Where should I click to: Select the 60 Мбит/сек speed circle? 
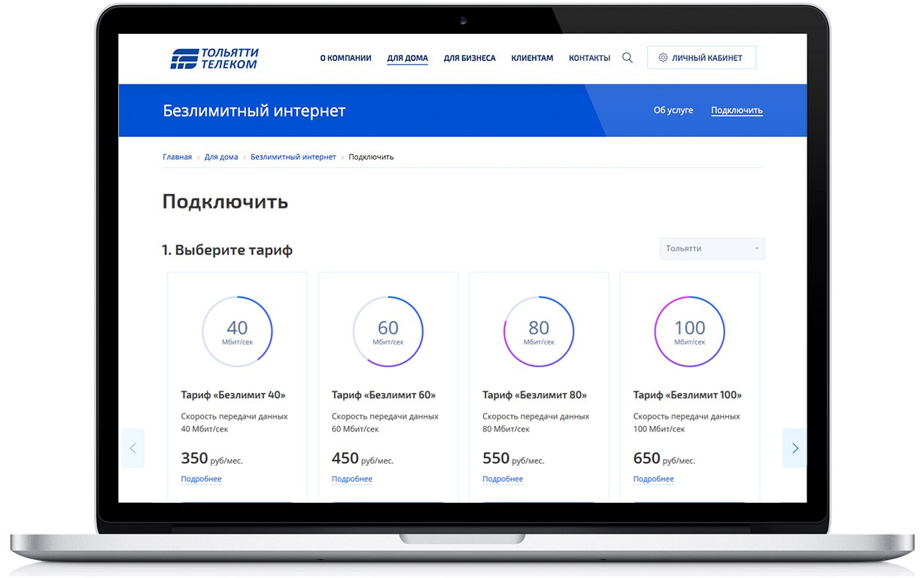pyautogui.click(x=388, y=331)
